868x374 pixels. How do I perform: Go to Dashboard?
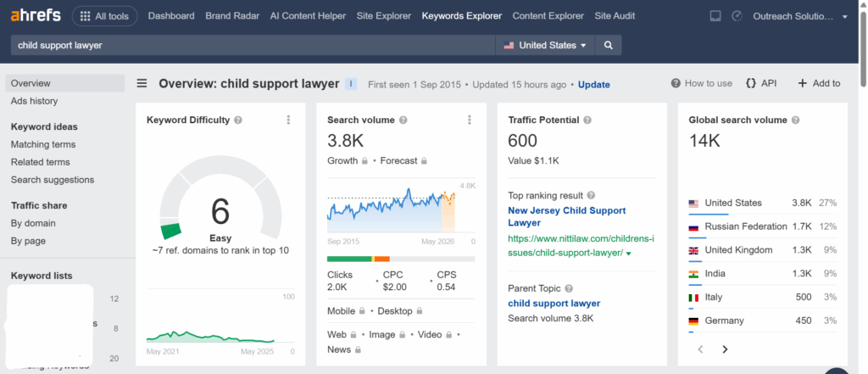click(171, 16)
